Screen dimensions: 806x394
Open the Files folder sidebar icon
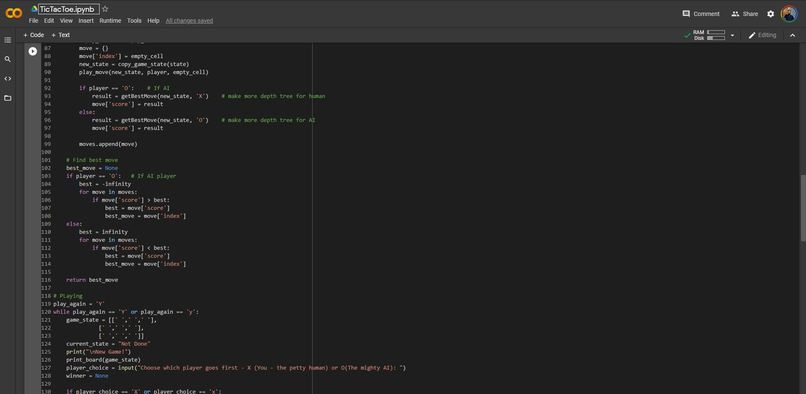coord(7,98)
